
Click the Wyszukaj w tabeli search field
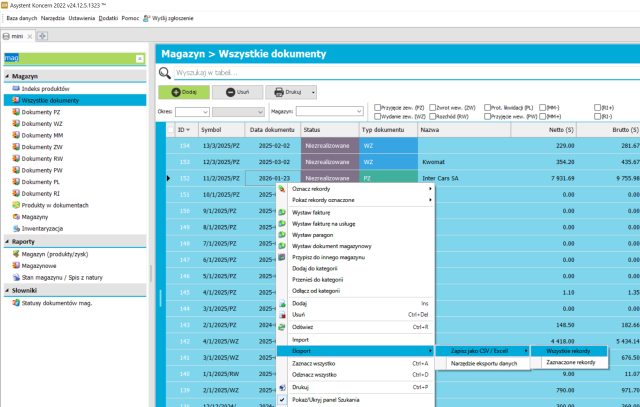tap(406, 73)
